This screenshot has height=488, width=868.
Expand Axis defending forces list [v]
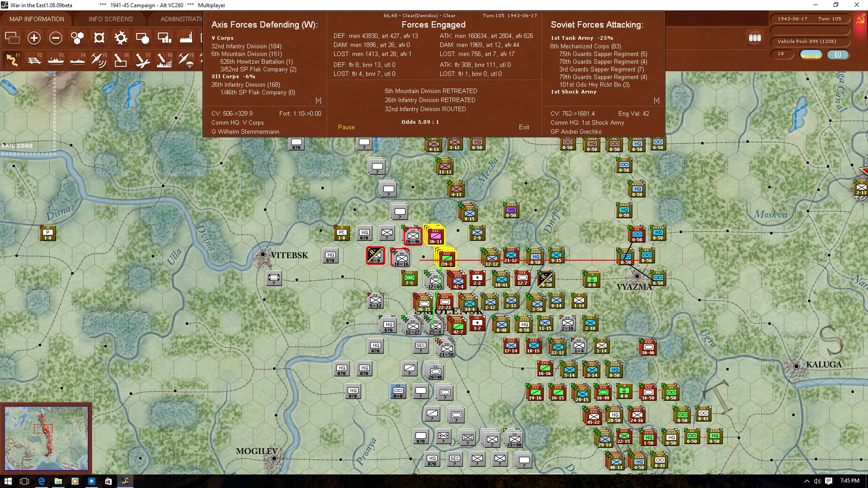coord(318,100)
